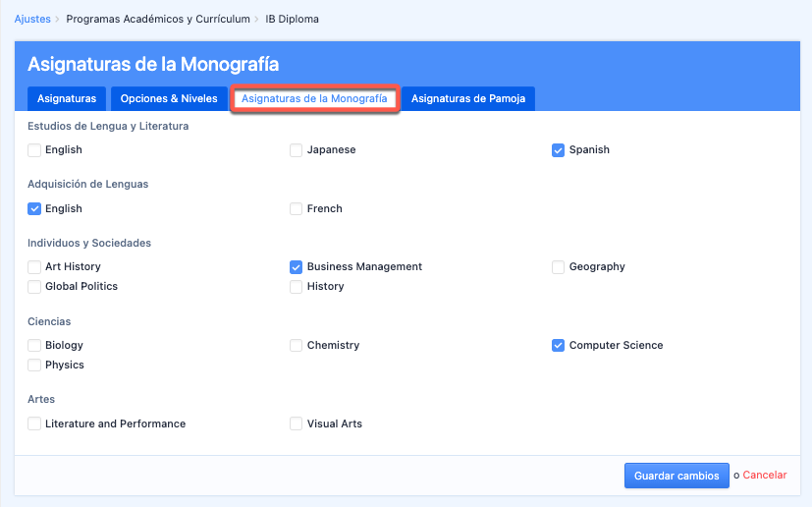The height and width of the screenshot is (507, 812).
Task: Uncheck English under Adquisición de Lenguas
Action: click(x=34, y=208)
